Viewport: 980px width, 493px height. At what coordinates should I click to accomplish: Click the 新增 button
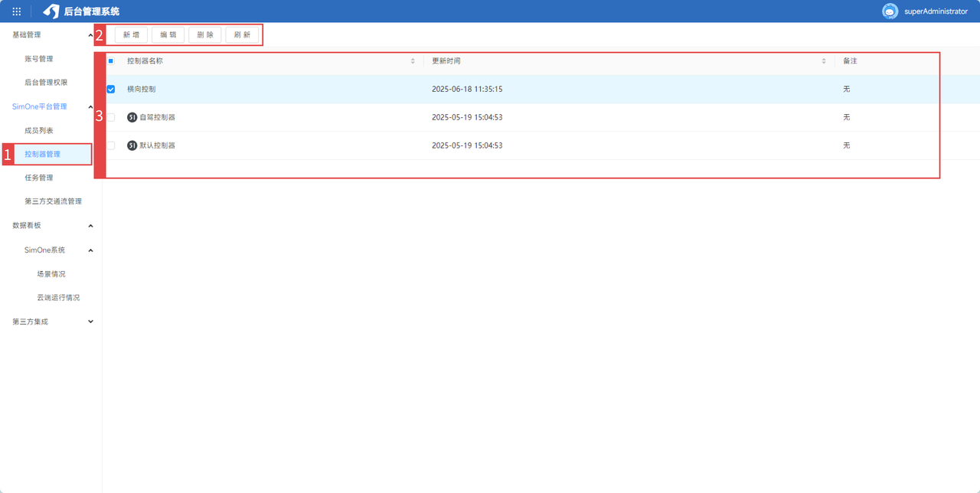point(131,35)
